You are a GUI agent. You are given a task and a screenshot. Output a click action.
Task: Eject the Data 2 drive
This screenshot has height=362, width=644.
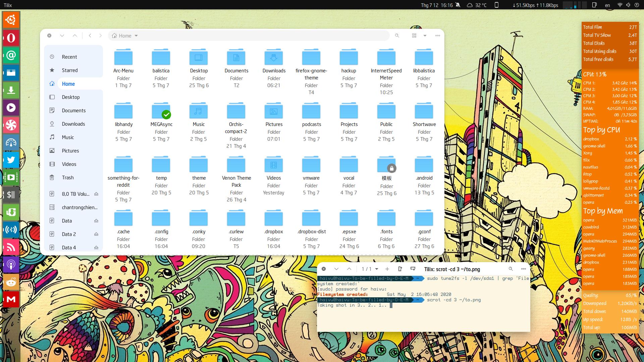(x=96, y=234)
